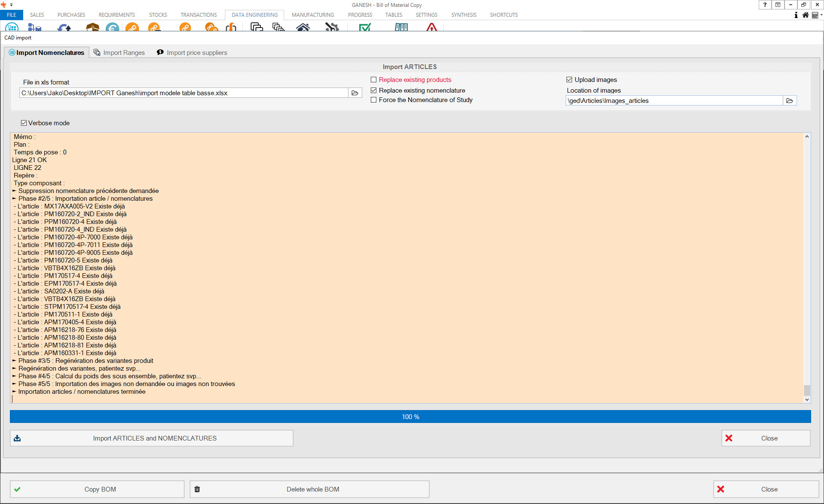This screenshot has height=504, width=824.
Task: Enable Replace existing products checkbox
Action: 374,80
